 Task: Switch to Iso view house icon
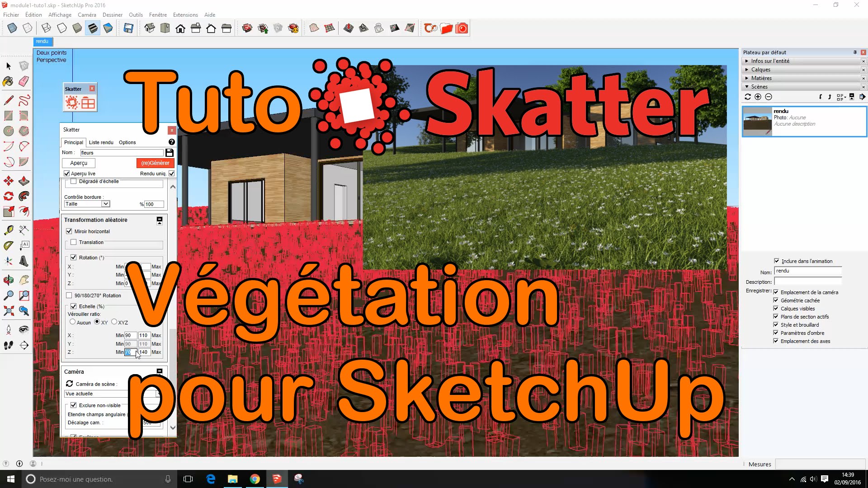point(150,28)
